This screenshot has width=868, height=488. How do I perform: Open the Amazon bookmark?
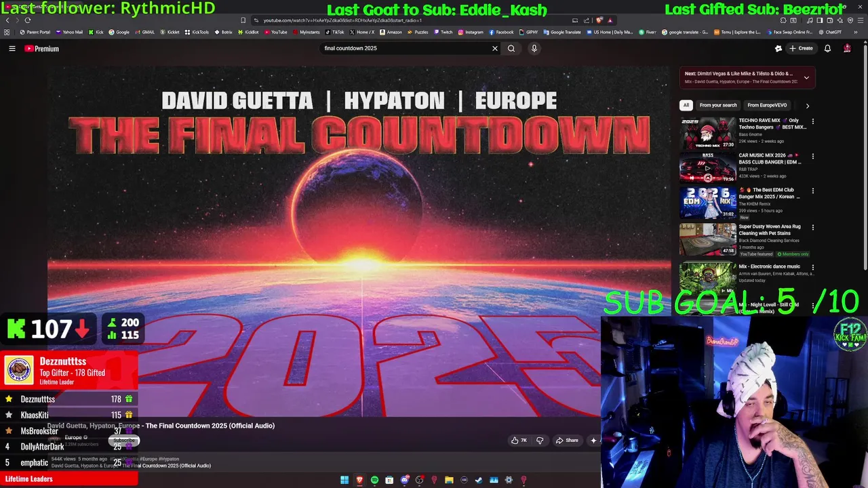391,32
